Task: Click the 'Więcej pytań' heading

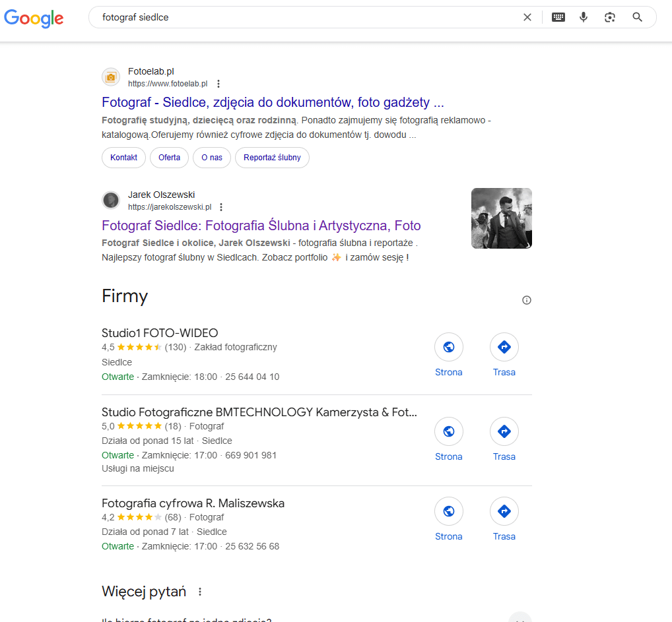Action: [143, 592]
